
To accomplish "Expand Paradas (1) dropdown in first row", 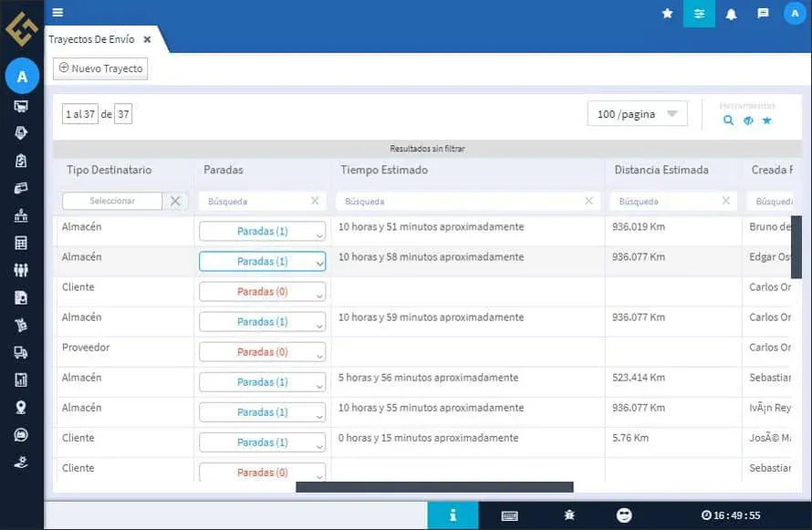I will [x=262, y=232].
